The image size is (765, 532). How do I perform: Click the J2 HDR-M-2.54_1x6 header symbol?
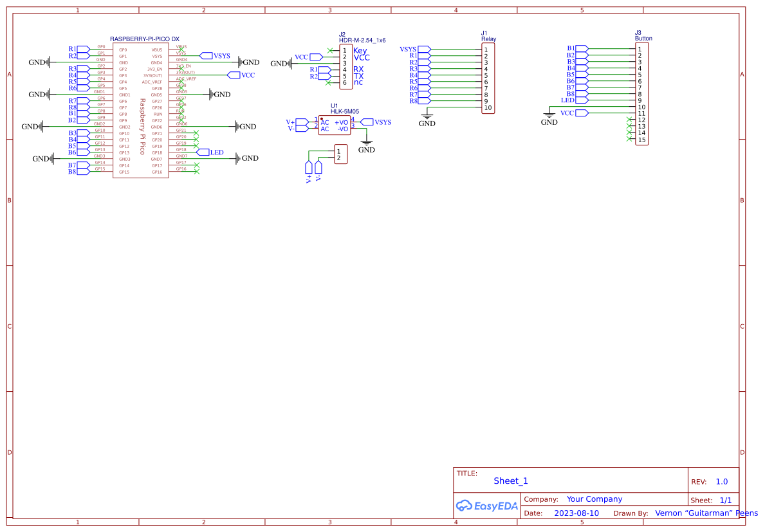pos(346,68)
